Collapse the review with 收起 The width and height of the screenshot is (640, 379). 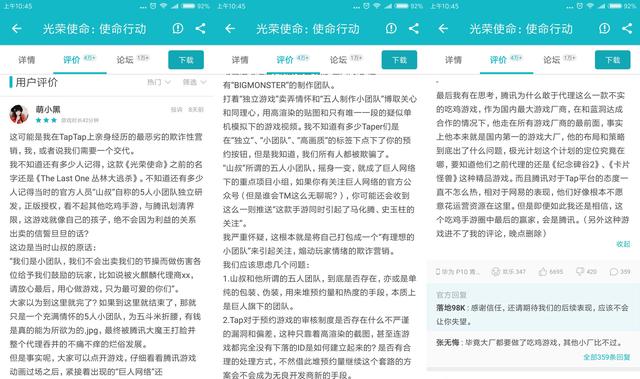pyautogui.click(x=623, y=244)
